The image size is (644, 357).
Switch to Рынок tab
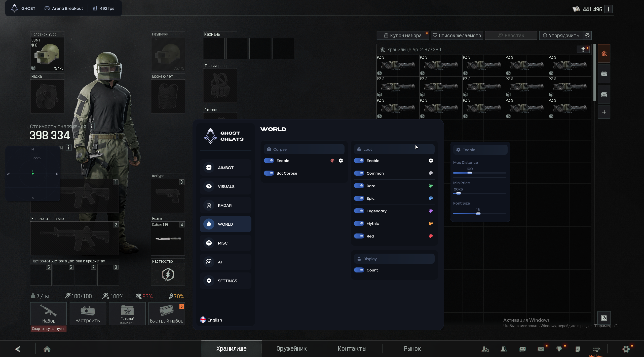point(412,349)
